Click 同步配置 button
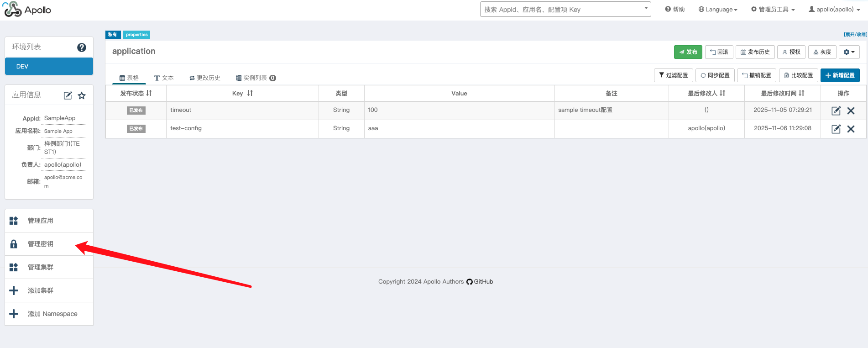868x348 pixels. click(715, 75)
